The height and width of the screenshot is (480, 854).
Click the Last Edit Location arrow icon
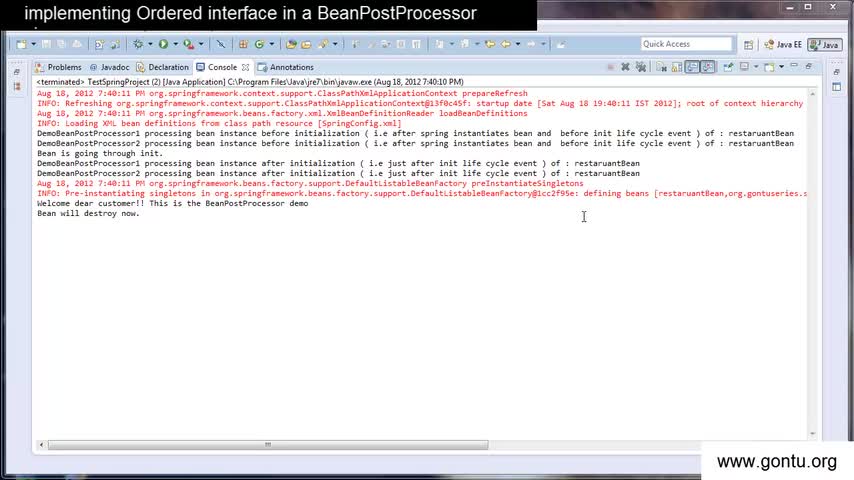click(x=490, y=44)
